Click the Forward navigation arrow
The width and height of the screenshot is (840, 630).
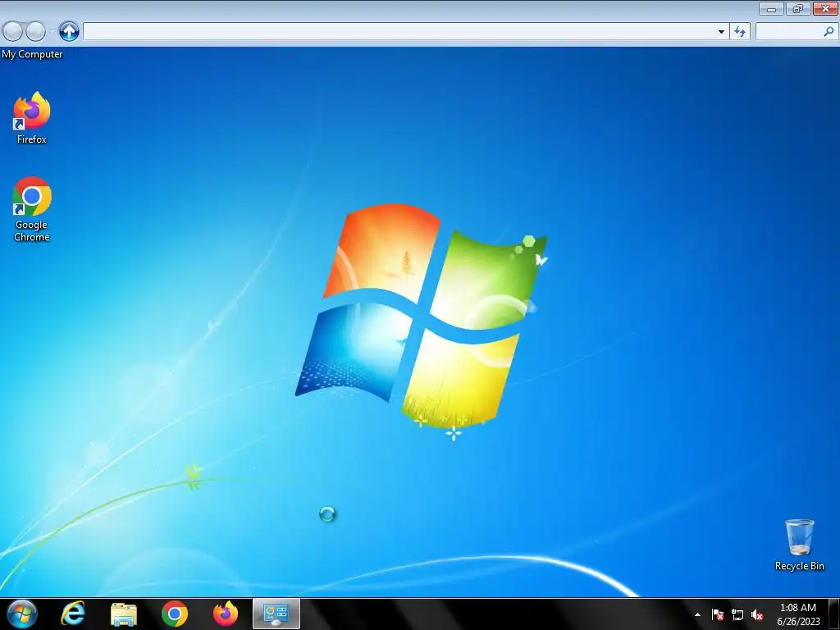(x=36, y=32)
